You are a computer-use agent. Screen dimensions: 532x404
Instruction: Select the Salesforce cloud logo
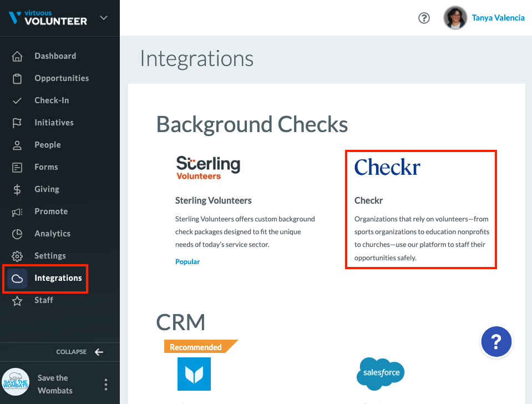pyautogui.click(x=381, y=374)
